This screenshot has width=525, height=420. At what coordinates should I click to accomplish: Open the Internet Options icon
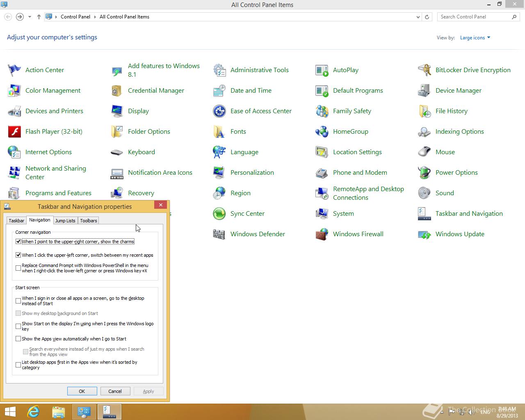(x=14, y=152)
